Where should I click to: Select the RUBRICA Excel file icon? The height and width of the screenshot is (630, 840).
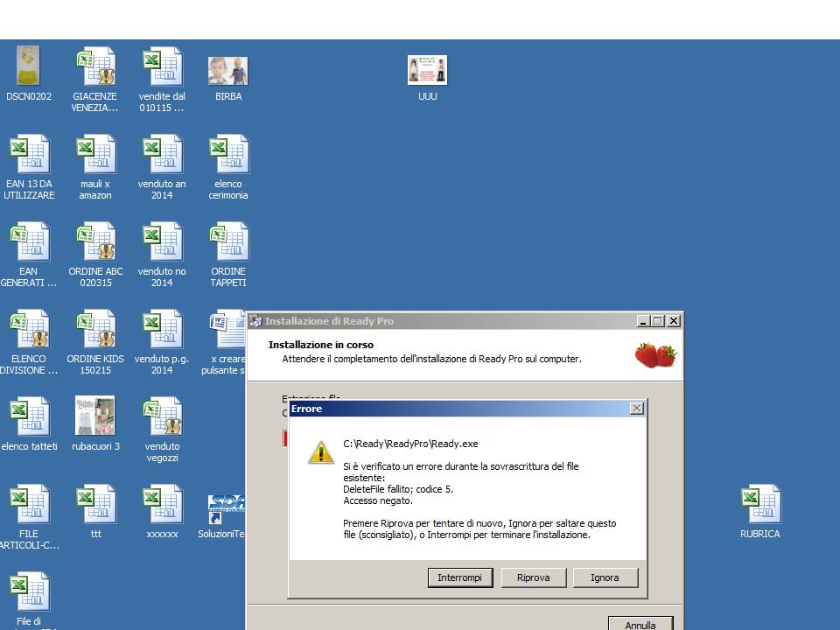[760, 504]
